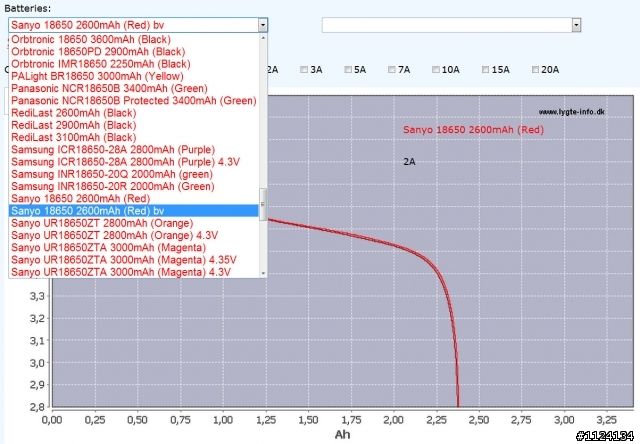Select Samsung INR18650-20Q 2000mAh (green)
640x444 pixels.
[133, 174]
